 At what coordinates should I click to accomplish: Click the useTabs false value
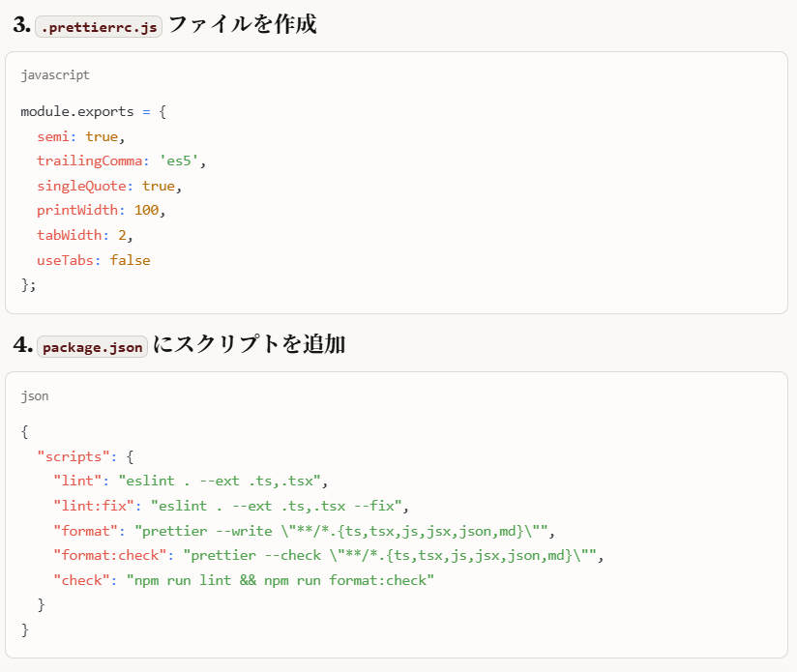(x=130, y=260)
